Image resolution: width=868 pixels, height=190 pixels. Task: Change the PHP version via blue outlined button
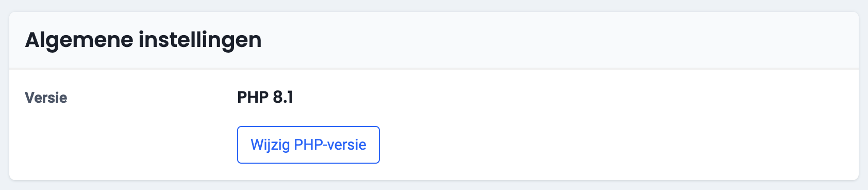[308, 145]
